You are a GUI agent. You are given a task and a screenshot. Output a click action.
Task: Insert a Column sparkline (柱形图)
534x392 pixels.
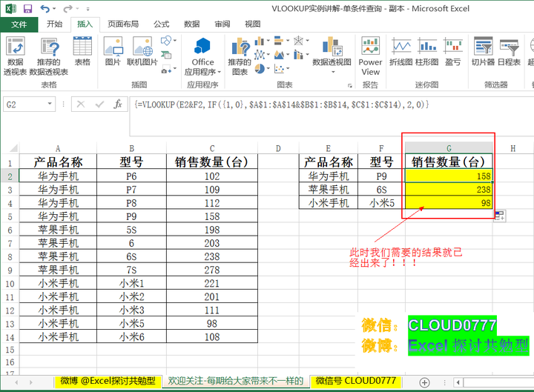427,51
